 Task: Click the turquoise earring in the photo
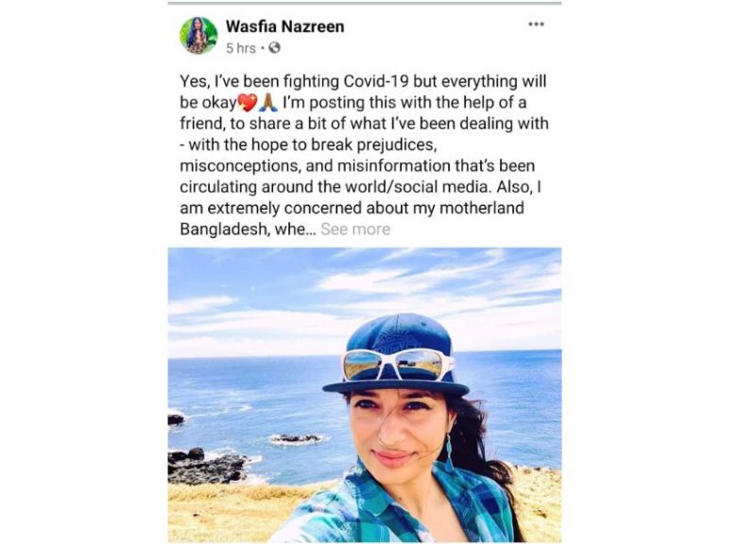click(x=449, y=453)
